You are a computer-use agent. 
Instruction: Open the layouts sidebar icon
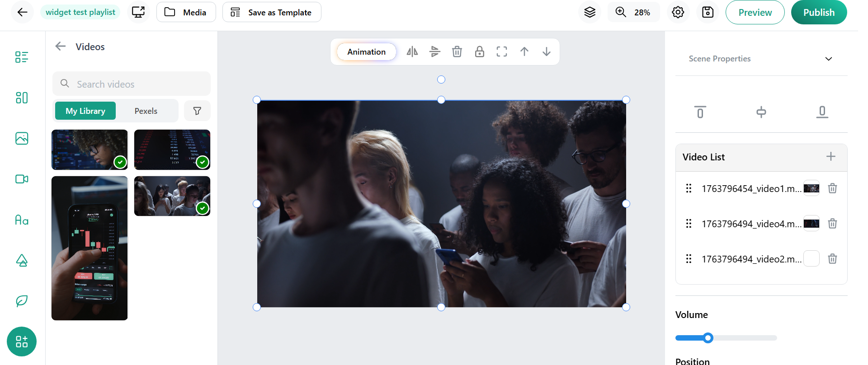click(22, 98)
